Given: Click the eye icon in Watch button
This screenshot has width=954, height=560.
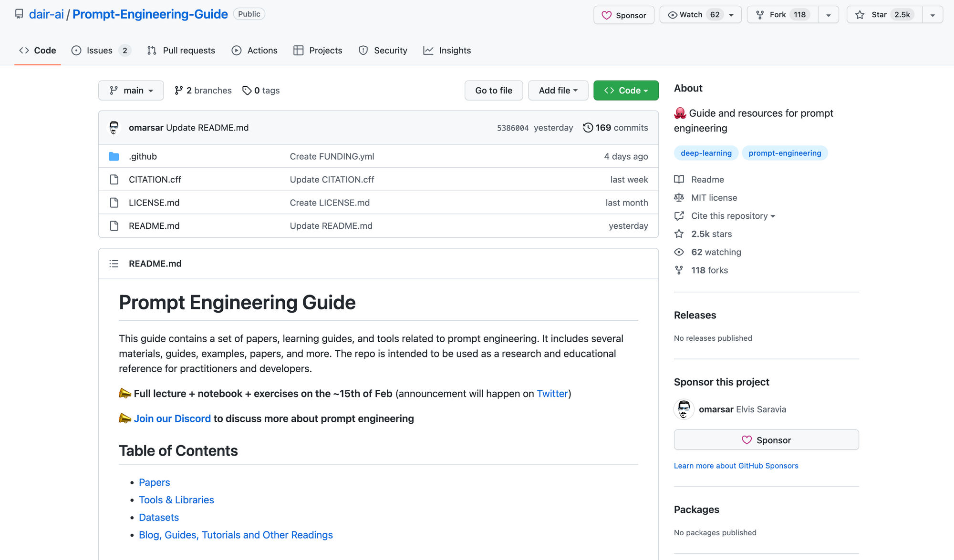Looking at the screenshot, I should [x=672, y=15].
